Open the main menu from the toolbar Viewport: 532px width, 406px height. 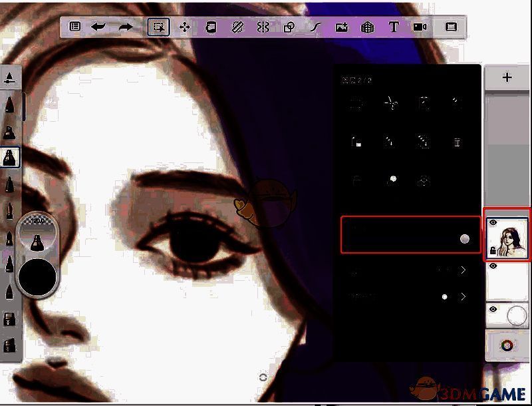point(74,27)
